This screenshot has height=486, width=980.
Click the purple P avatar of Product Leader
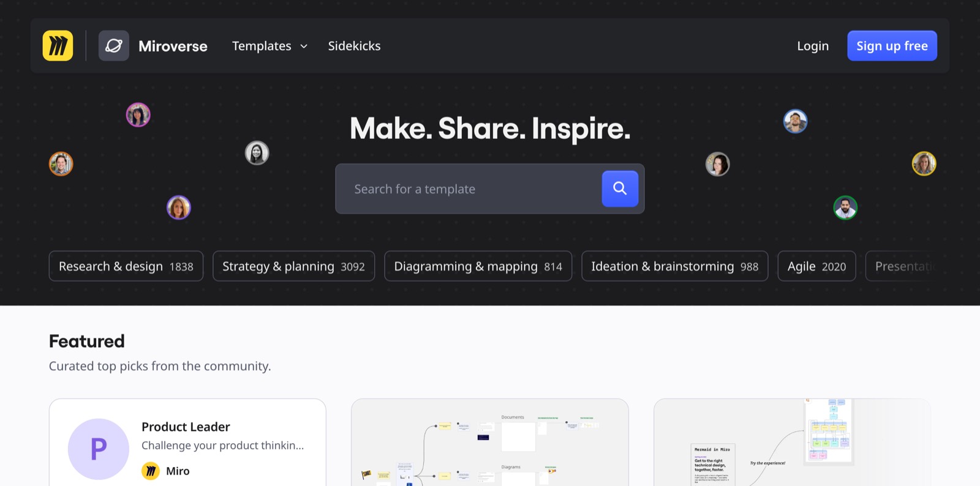(x=99, y=449)
